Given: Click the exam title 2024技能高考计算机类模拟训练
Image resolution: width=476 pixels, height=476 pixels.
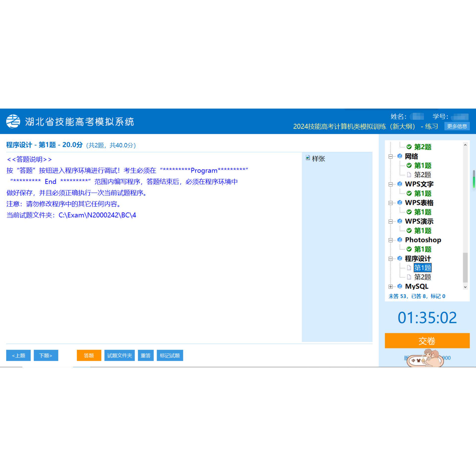Looking at the screenshot, I should (x=365, y=126).
